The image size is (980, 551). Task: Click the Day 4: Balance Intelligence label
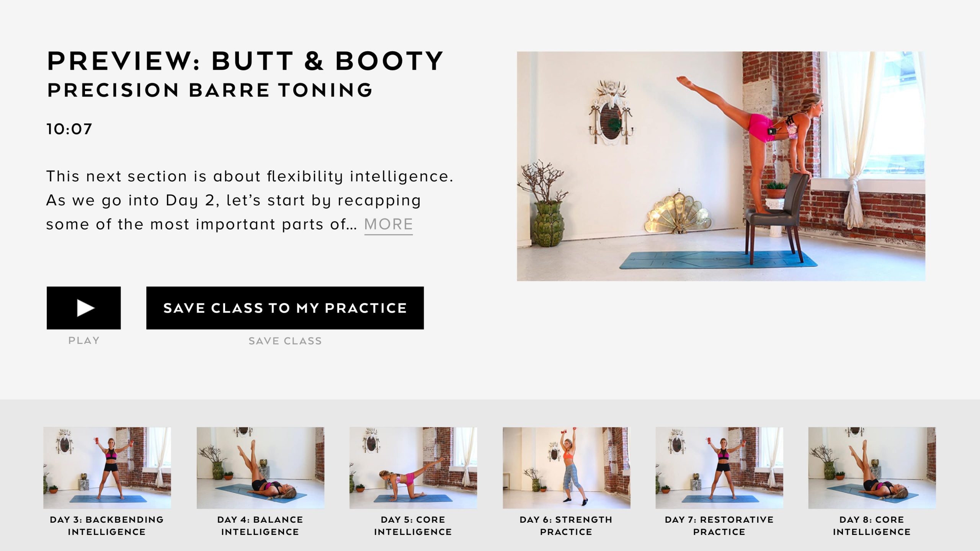click(x=260, y=525)
